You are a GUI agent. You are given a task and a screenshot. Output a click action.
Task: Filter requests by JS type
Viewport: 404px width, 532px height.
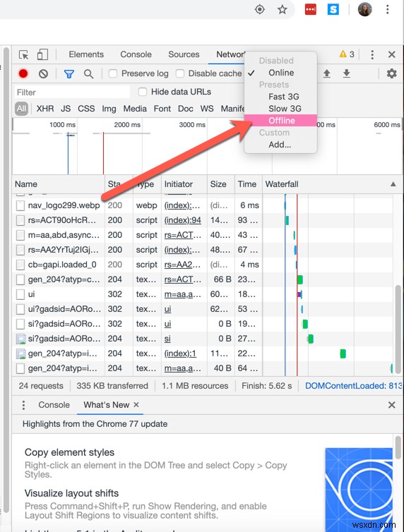pos(66,109)
